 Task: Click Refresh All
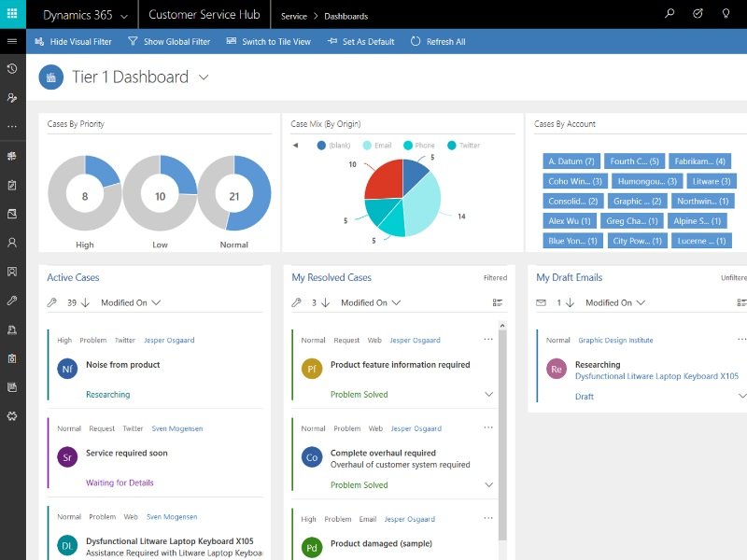(438, 41)
